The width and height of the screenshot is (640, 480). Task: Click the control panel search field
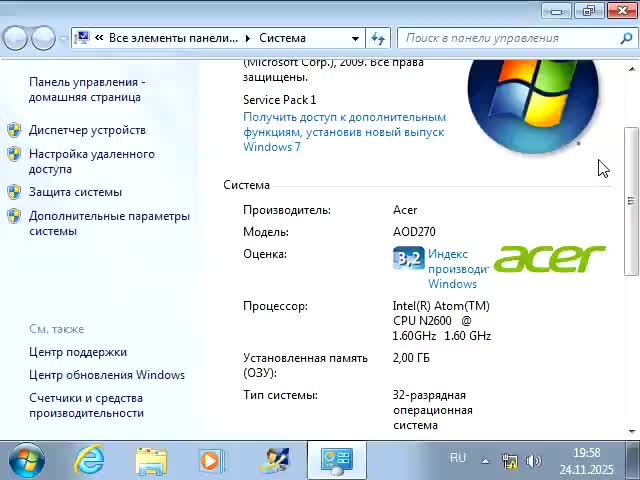point(510,38)
